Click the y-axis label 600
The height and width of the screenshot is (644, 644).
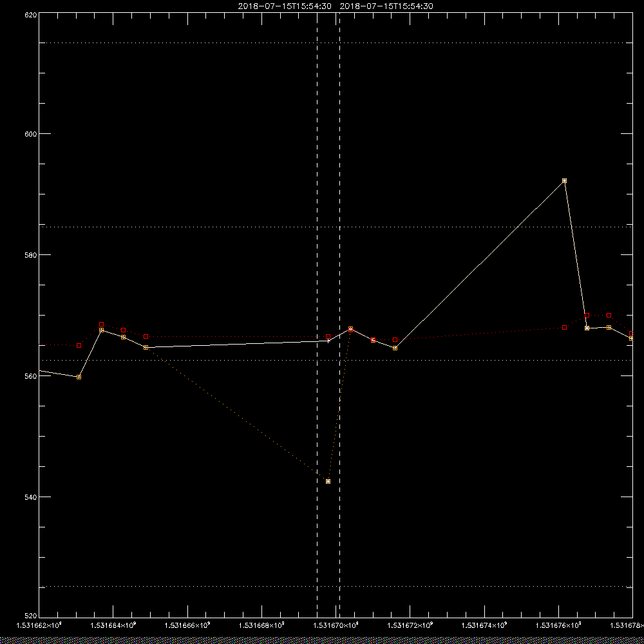[x=31, y=134]
